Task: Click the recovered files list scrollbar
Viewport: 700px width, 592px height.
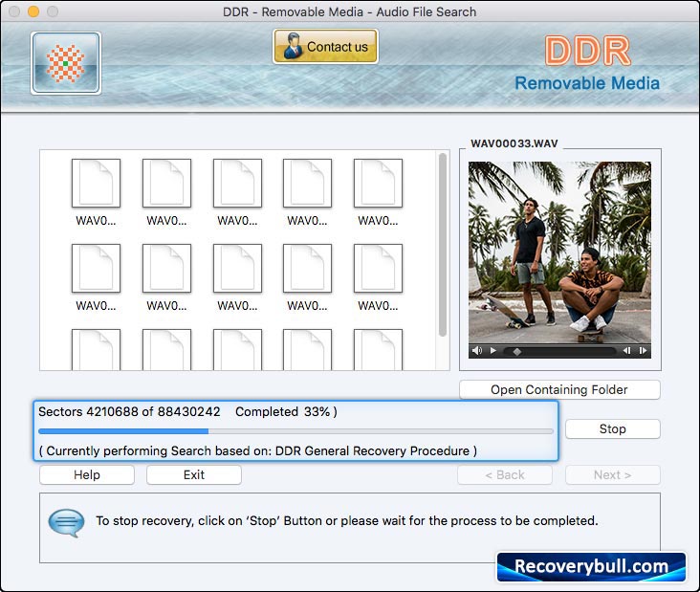Action: click(x=443, y=245)
